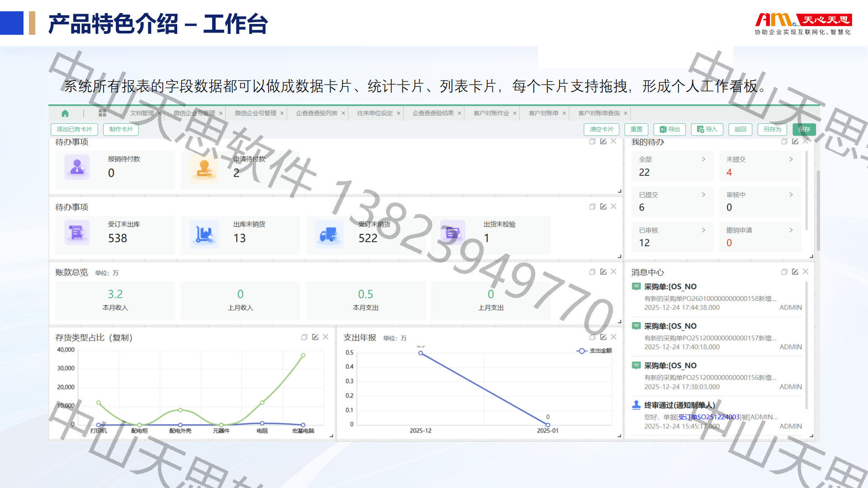The image size is (868, 488).
Task: Click the 终审通过 person icon
Action: point(636,405)
